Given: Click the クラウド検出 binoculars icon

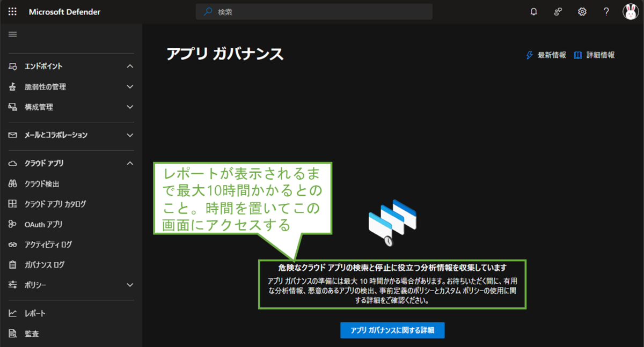Looking at the screenshot, I should 13,184.
